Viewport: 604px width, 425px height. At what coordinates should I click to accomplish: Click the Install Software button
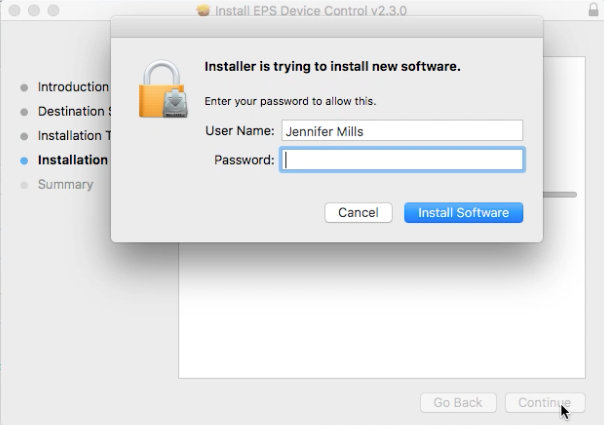coord(463,212)
